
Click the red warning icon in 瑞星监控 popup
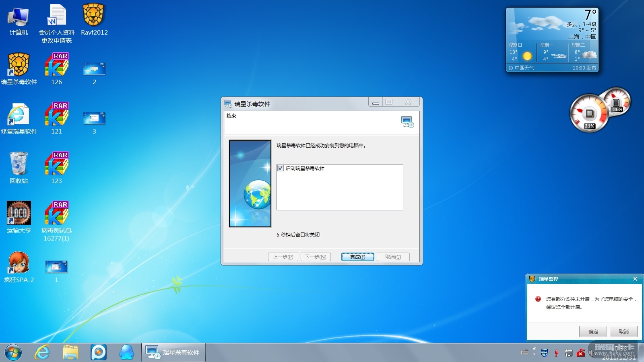(x=538, y=299)
